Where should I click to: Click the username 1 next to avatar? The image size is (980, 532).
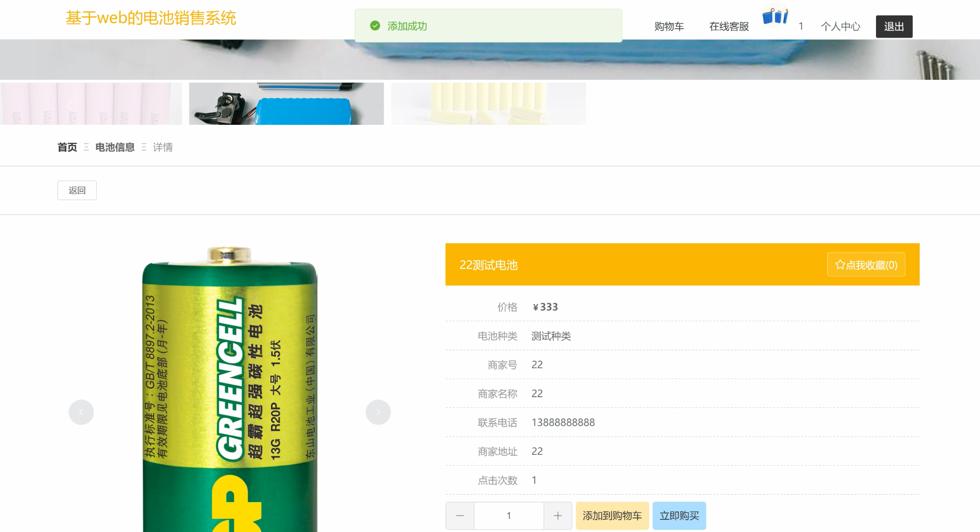(x=801, y=26)
